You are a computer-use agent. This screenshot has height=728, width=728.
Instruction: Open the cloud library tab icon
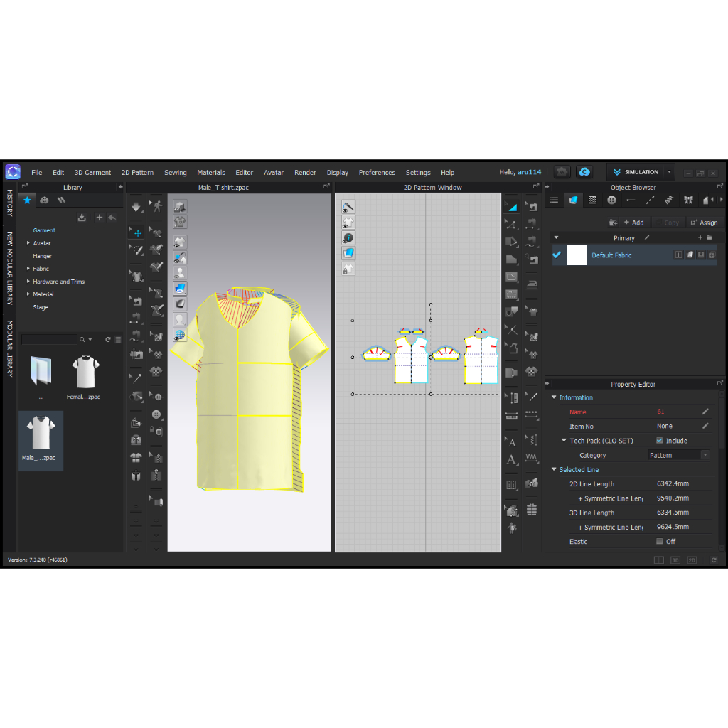pos(44,200)
